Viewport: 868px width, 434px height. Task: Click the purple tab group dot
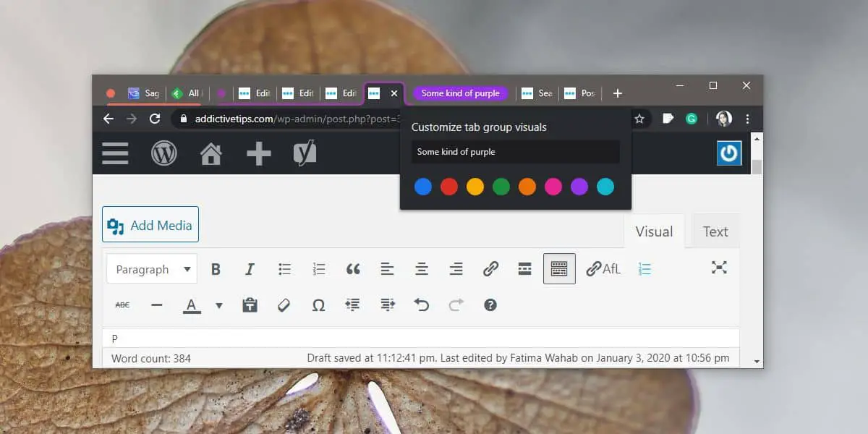click(221, 93)
